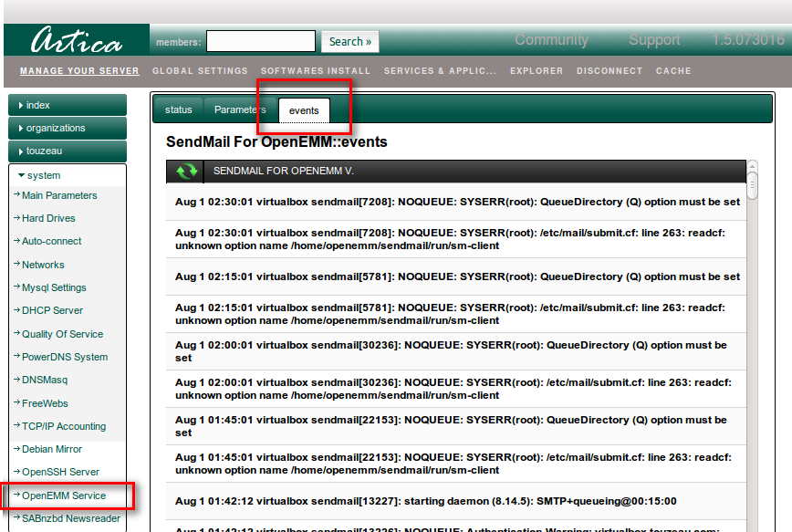Click the scrollbar up arrow of events list
The width and height of the screenshot is (792, 532).
pyautogui.click(x=752, y=166)
